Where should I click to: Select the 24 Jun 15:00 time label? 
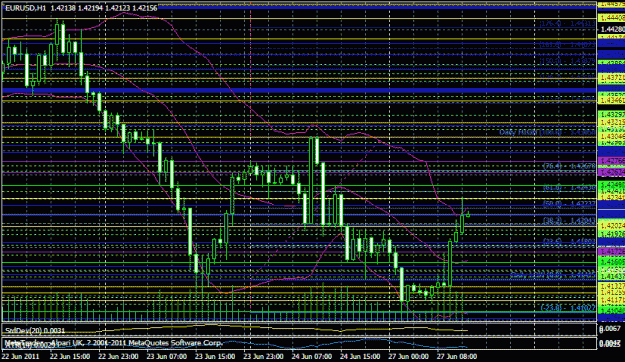coord(360,356)
